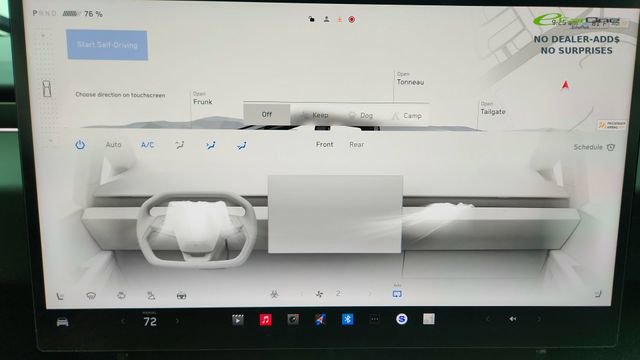Tap the 72 temperature readout

150,321
